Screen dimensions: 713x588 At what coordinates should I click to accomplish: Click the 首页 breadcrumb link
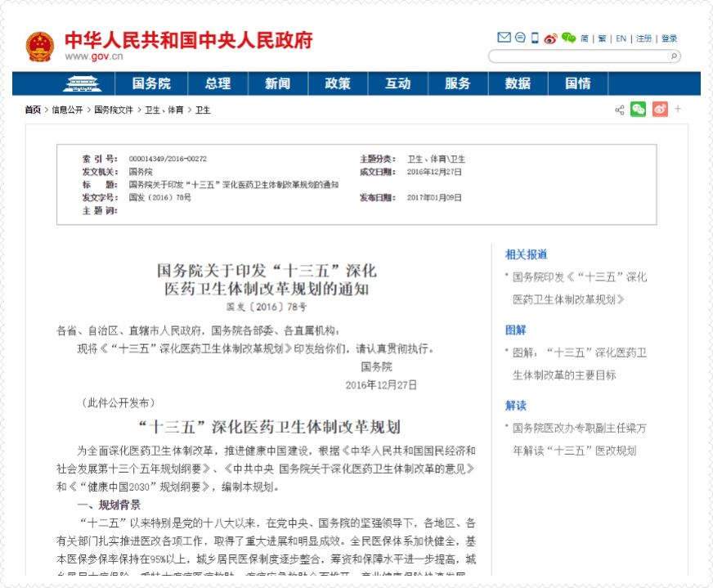coord(33,110)
